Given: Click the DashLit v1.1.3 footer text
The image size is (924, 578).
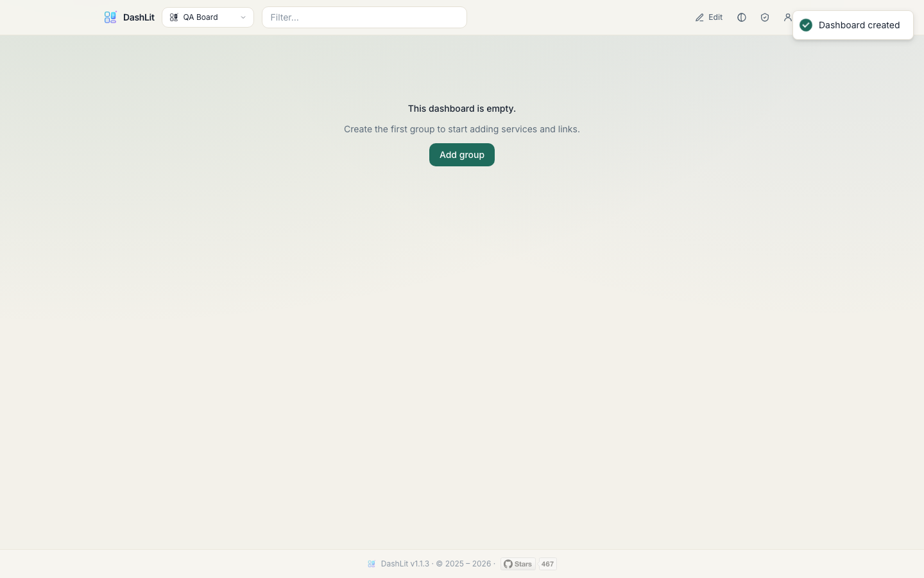Looking at the screenshot, I should tap(405, 564).
